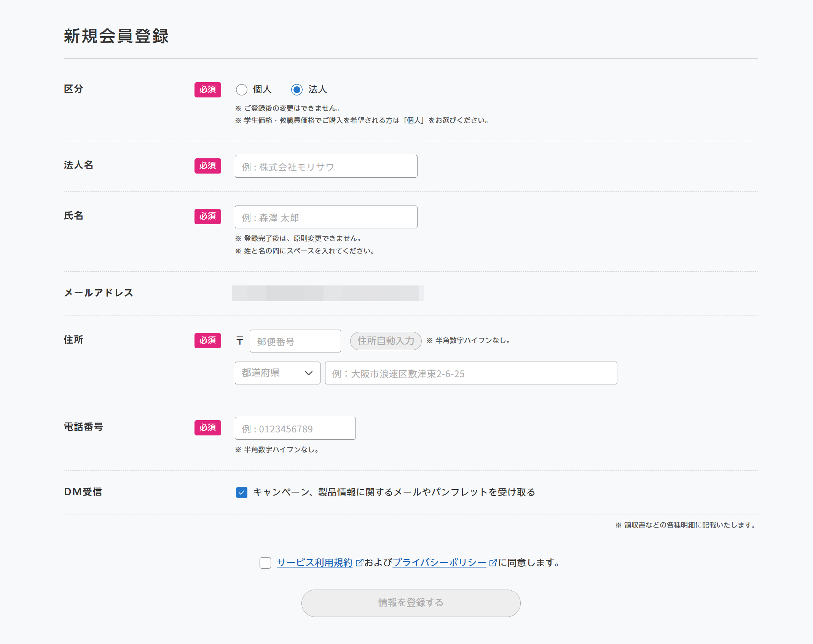Click the external-link icon beside プライバシーポリシー

pos(494,563)
